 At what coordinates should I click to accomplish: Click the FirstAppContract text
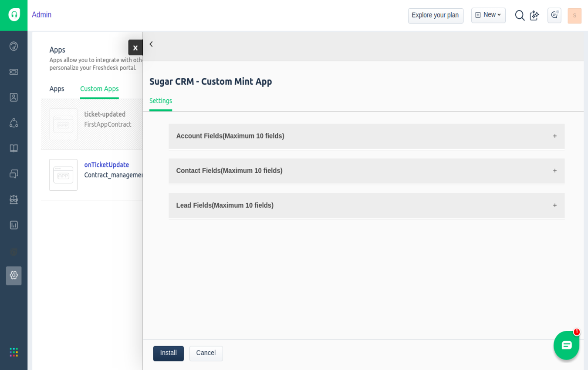coord(108,124)
